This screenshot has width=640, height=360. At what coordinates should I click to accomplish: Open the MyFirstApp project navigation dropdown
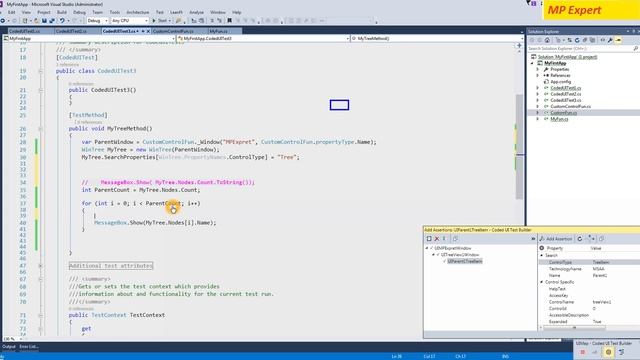point(89,38)
